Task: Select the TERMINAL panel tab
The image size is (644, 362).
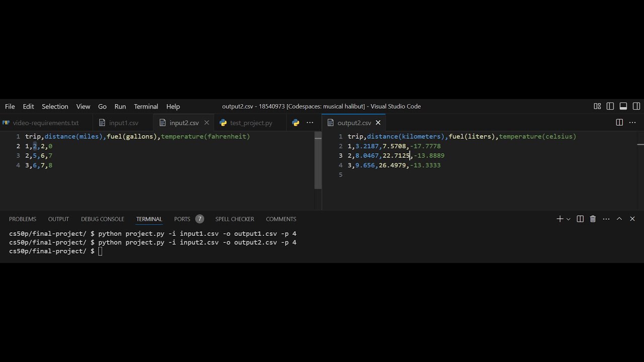Action: [x=149, y=219]
